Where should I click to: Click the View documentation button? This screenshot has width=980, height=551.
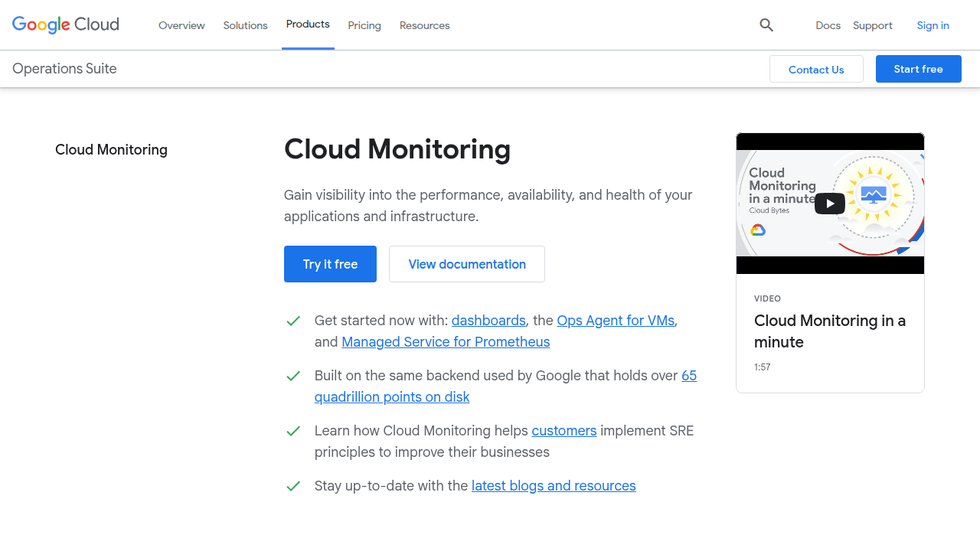click(x=467, y=264)
